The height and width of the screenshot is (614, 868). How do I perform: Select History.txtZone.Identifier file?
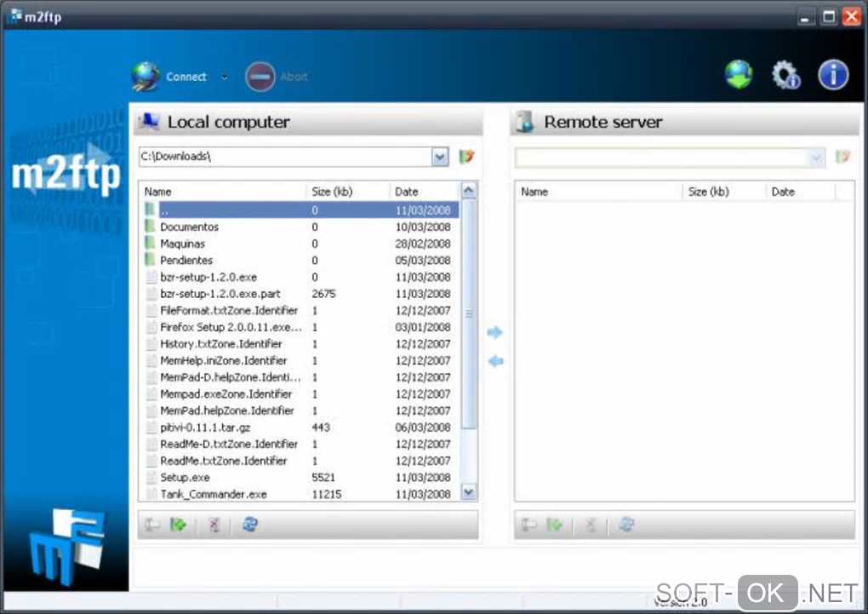point(300,343)
